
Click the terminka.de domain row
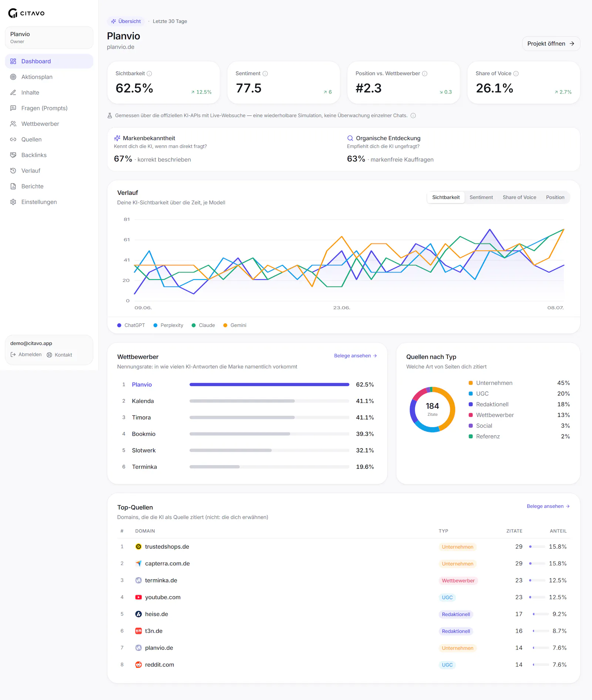[x=343, y=580]
